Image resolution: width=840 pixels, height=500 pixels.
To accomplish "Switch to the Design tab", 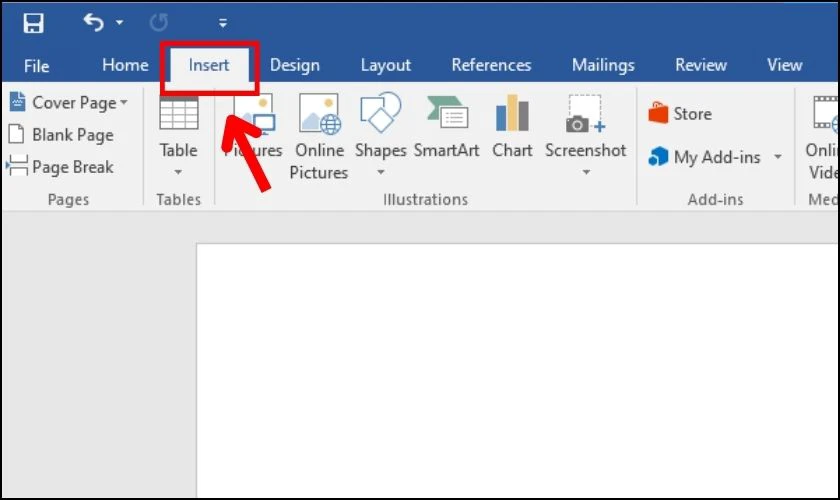I will (x=295, y=65).
